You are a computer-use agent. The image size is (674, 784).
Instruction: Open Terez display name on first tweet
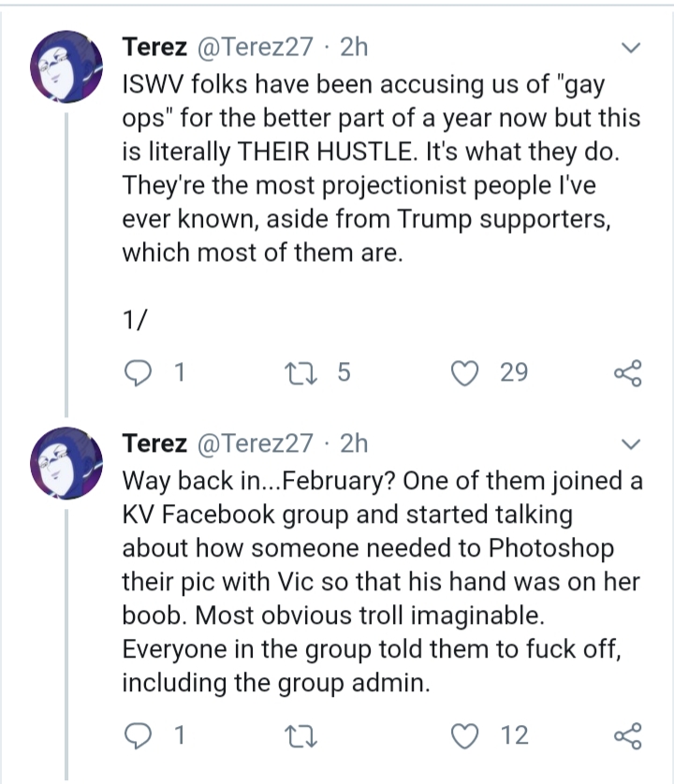pyautogui.click(x=154, y=47)
